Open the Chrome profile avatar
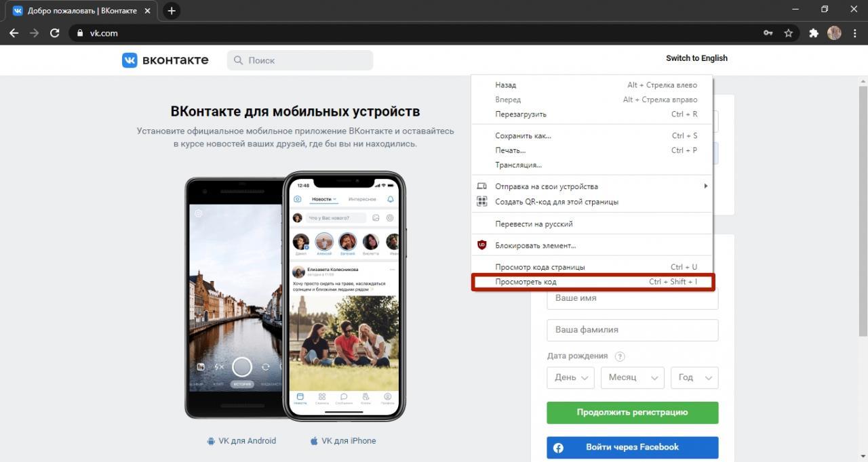The image size is (868, 462). (834, 33)
